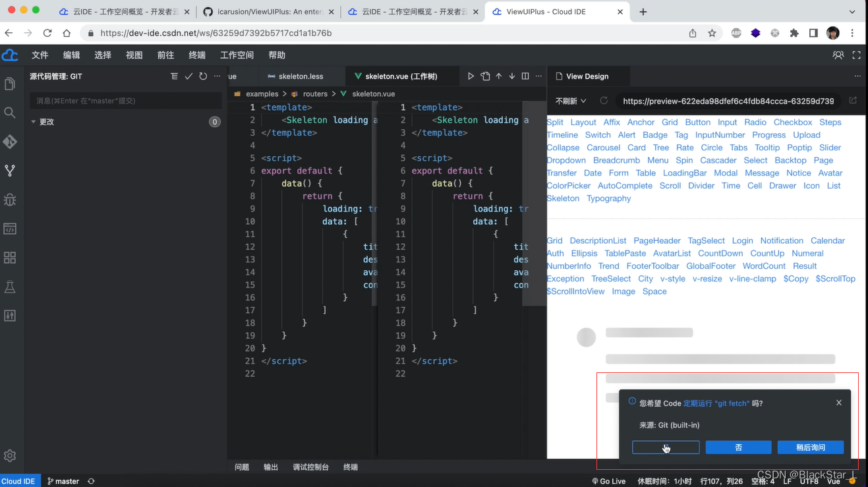Open the browser extensions puzzle icon
The image size is (868, 487).
click(794, 33)
